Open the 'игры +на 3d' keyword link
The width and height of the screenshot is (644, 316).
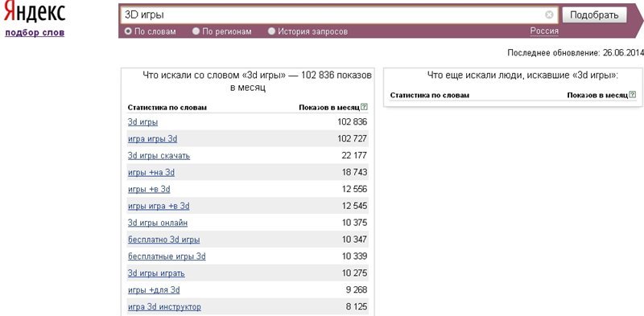151,173
